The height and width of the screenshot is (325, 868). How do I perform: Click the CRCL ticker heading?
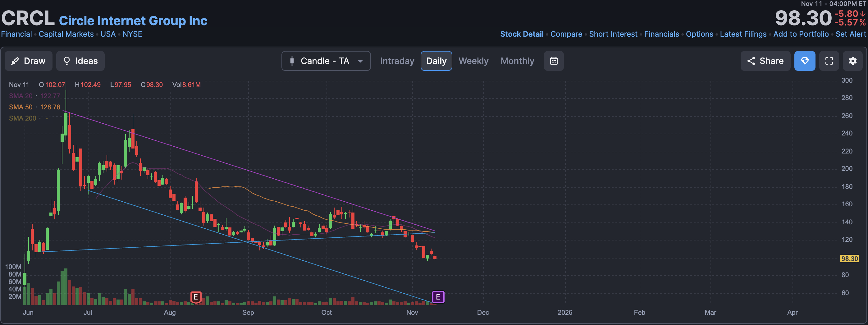point(28,18)
